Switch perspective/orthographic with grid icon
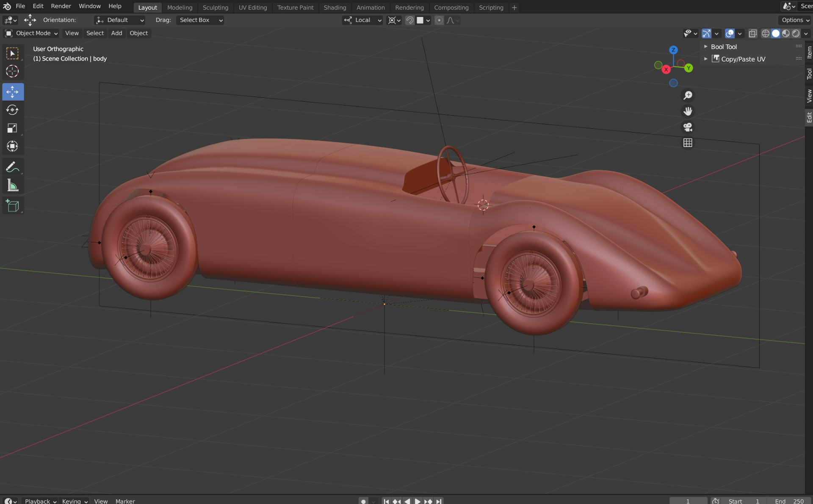 coord(688,143)
